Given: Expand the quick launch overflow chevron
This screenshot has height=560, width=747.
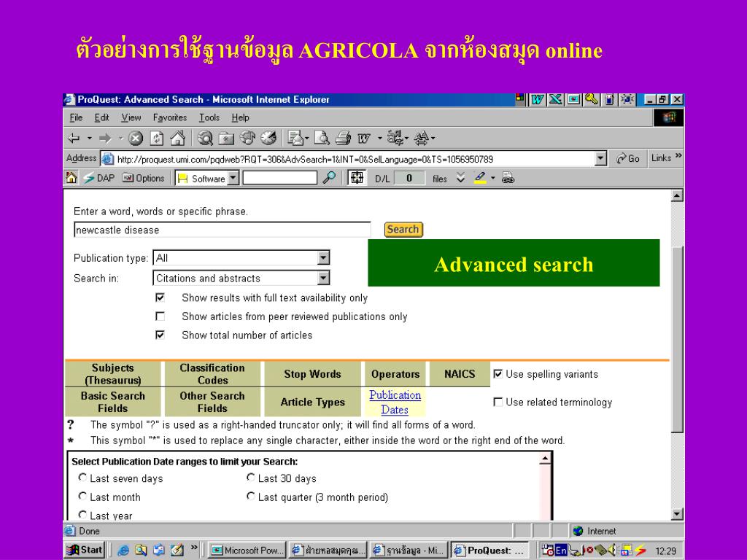Looking at the screenshot, I should pyautogui.click(x=194, y=548).
